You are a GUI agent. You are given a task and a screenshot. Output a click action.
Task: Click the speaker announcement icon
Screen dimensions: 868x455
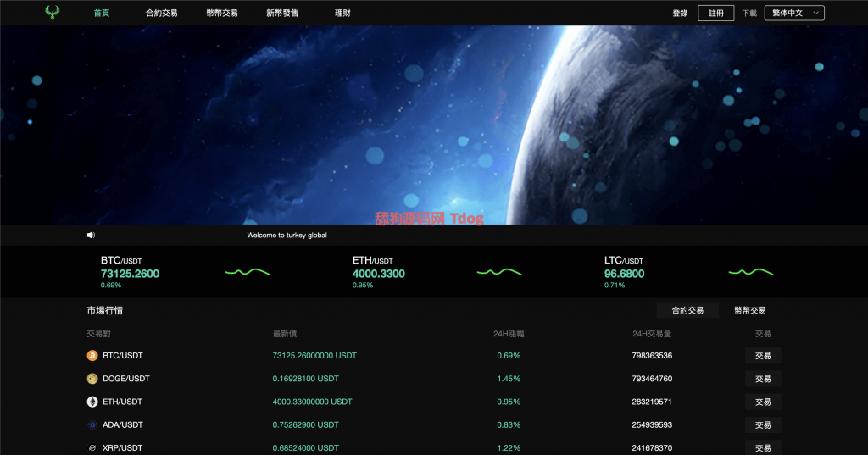tap(91, 235)
